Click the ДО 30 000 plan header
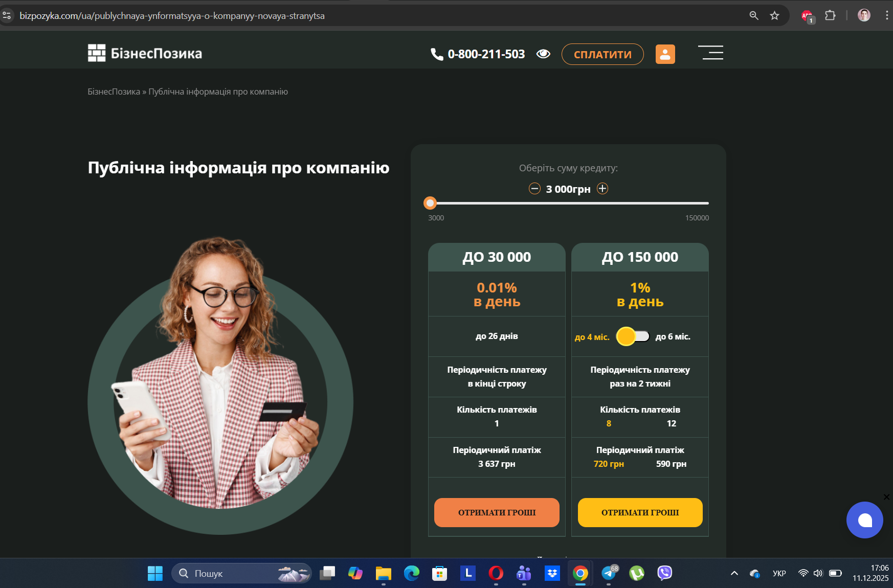 point(497,257)
